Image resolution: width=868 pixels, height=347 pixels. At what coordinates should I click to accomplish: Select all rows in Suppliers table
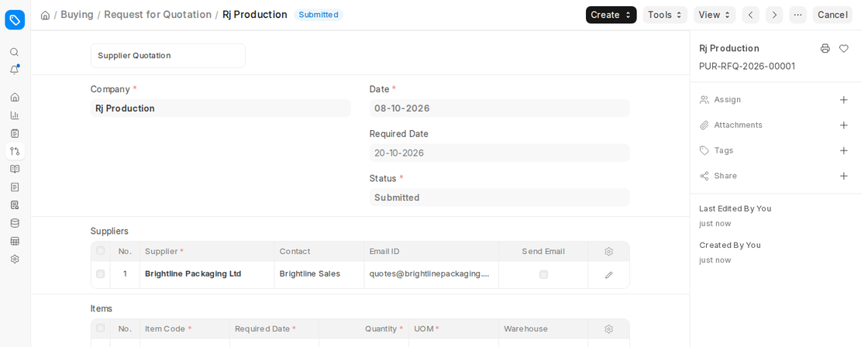coord(100,251)
